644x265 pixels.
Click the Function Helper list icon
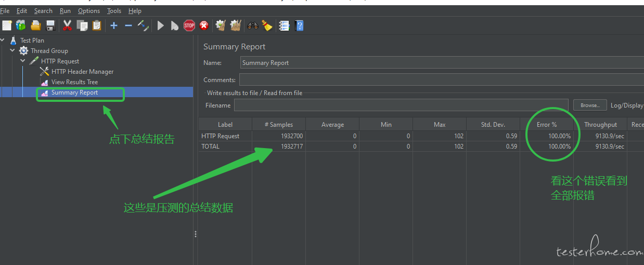(284, 25)
